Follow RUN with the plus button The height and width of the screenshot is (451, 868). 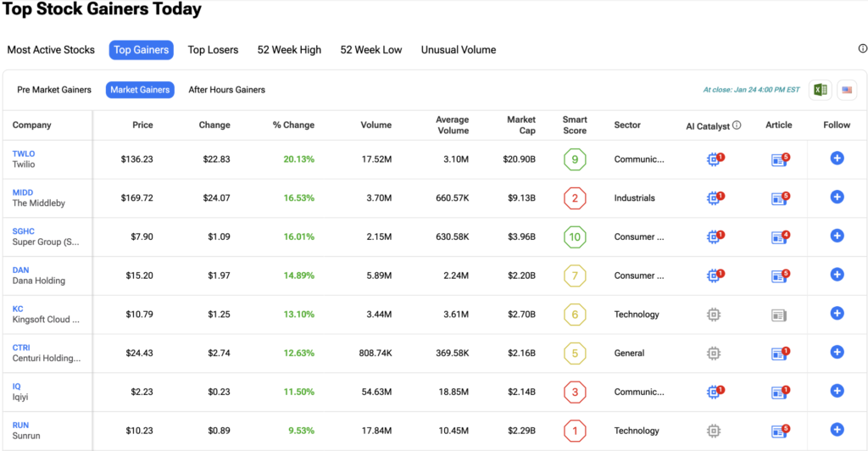click(x=837, y=430)
